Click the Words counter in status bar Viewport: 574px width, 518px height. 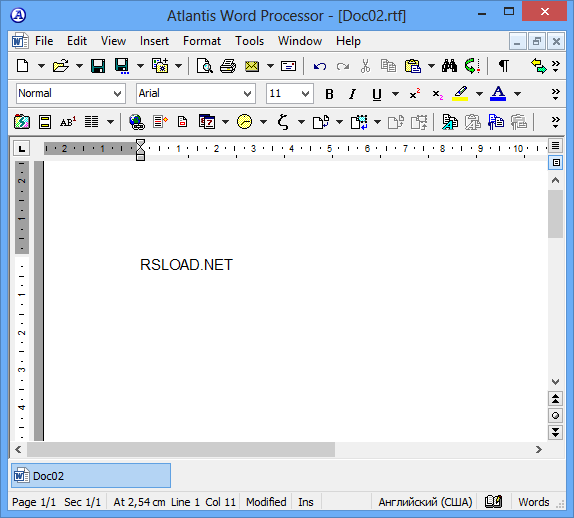534,502
